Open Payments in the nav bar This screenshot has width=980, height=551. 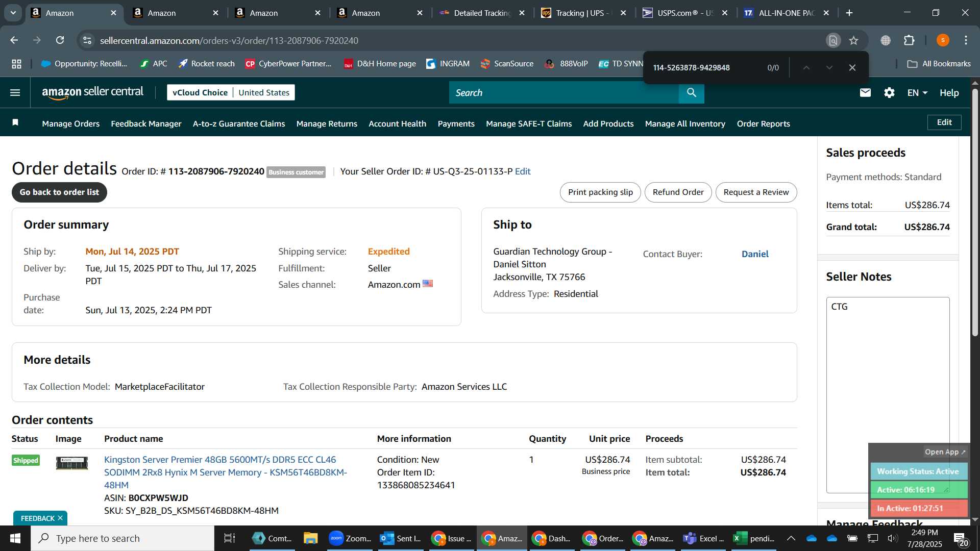456,123
